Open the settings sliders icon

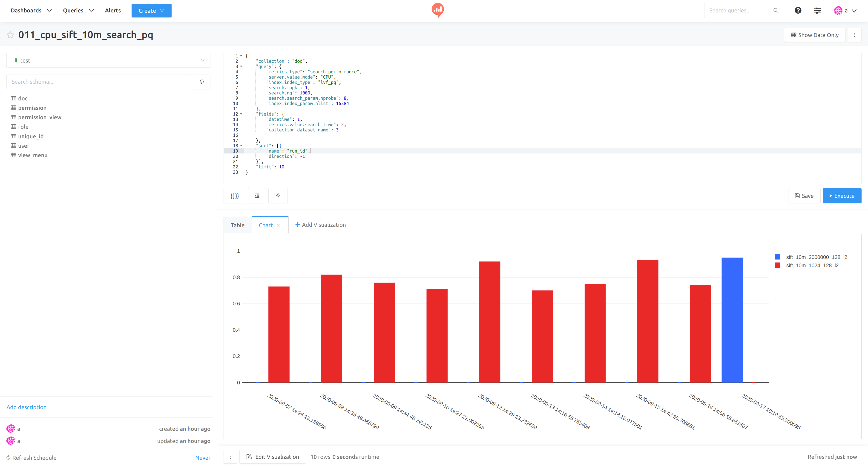tap(817, 10)
